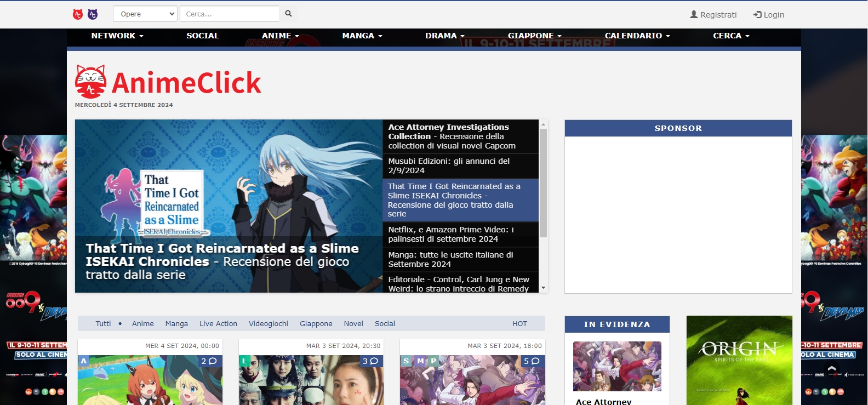Expand the CALENDARIO menu
Viewport: 868px width, 405px height.
[x=637, y=36]
